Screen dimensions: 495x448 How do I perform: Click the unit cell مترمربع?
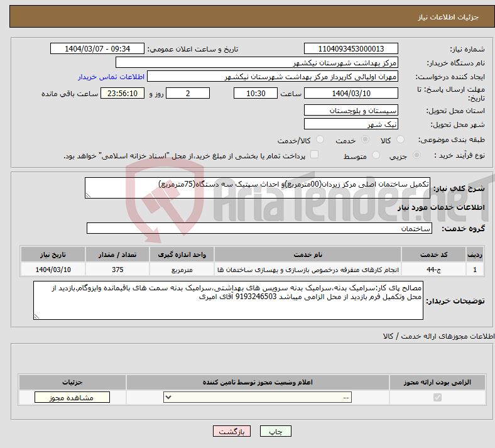click(x=182, y=270)
